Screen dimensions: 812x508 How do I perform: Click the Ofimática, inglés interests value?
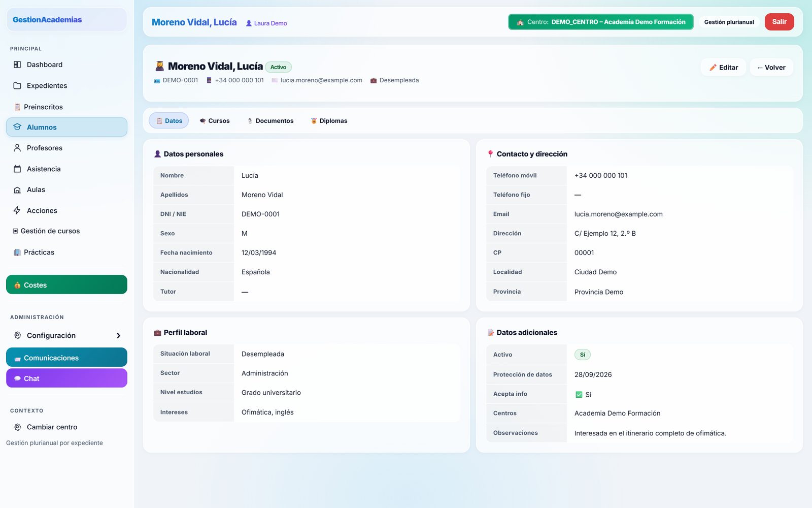click(267, 412)
